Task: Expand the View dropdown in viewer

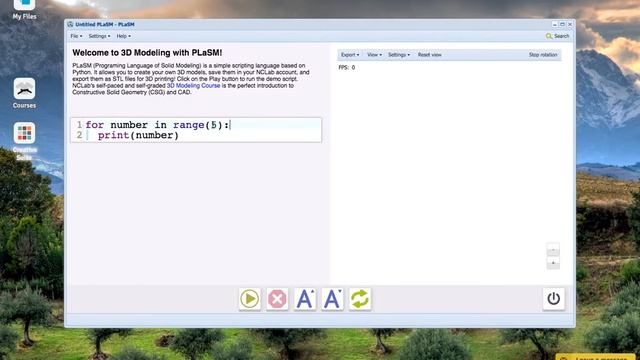Action: coord(374,55)
